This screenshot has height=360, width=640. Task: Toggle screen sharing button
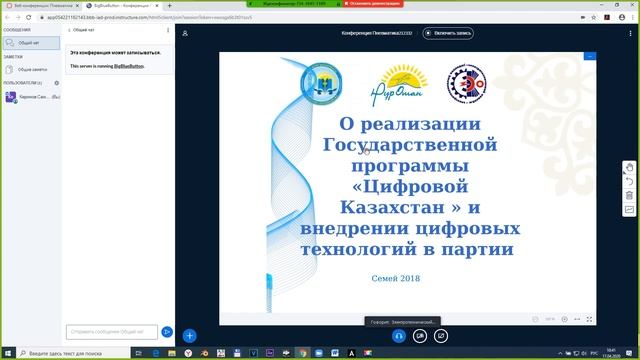pos(441,336)
